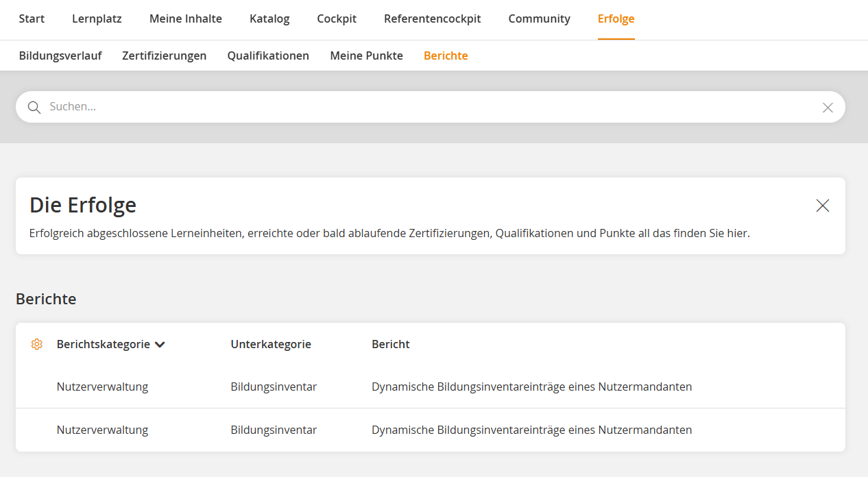Switch to Meine Inhalte

click(x=186, y=19)
